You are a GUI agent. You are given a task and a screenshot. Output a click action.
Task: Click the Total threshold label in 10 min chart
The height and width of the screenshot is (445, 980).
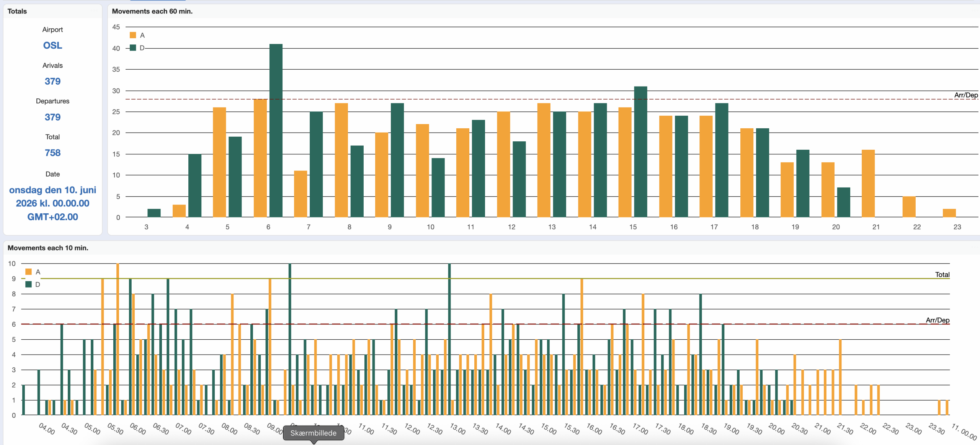tap(942, 275)
